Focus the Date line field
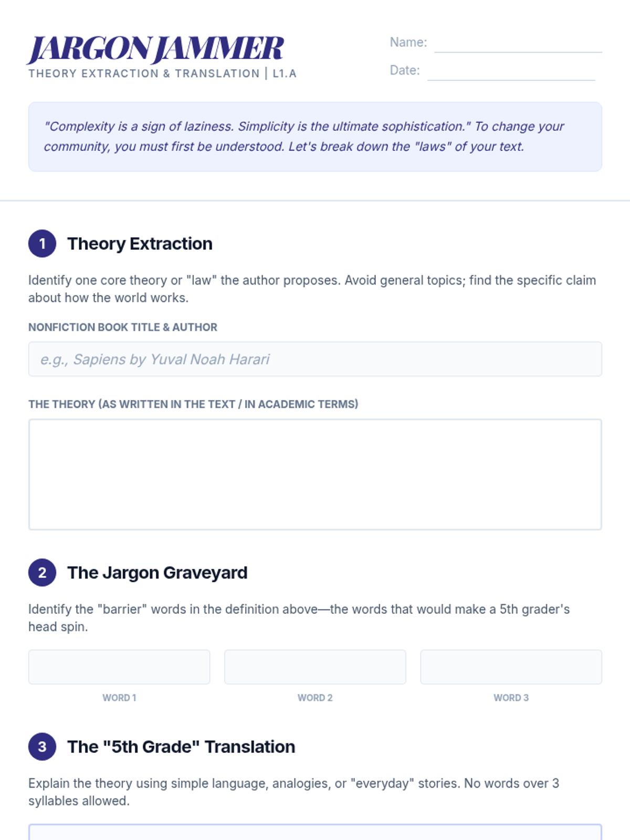The height and width of the screenshot is (840, 630). [511, 71]
